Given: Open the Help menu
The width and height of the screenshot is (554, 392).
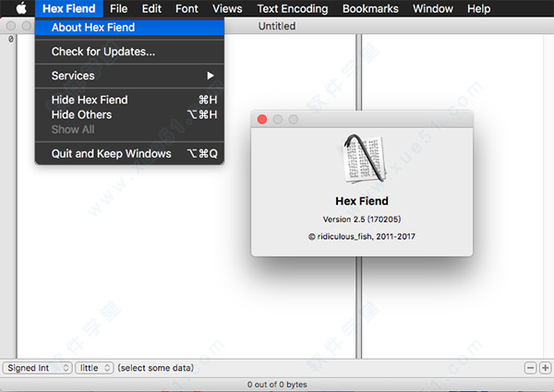Looking at the screenshot, I should coord(478,8).
